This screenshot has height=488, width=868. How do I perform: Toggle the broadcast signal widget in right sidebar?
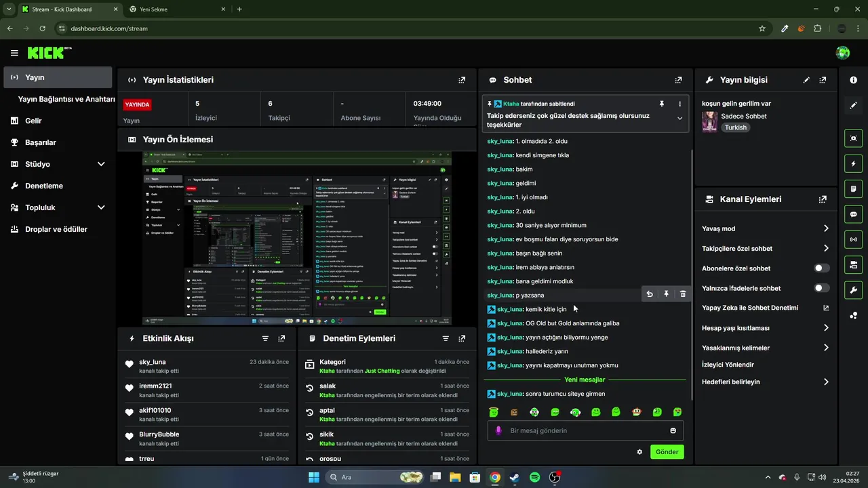pyautogui.click(x=853, y=239)
